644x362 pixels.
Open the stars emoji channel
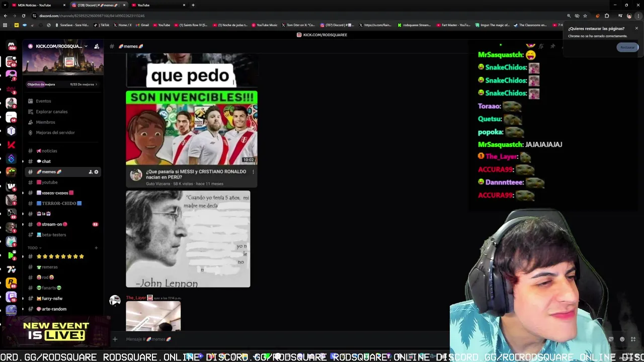[63, 256]
